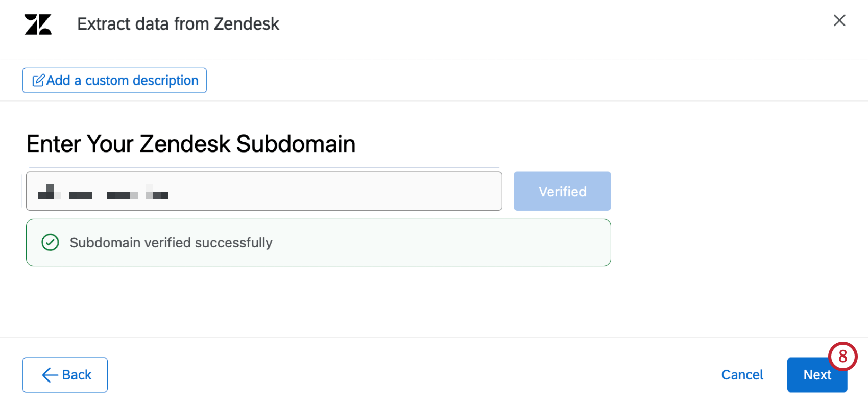This screenshot has height=406, width=868.
Task: Click the checkmark inside the success banner
Action: click(50, 242)
